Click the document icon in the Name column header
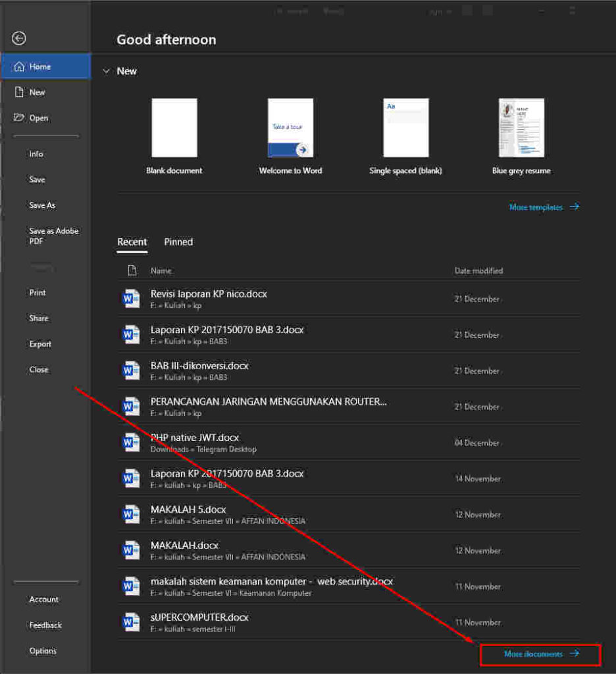The width and height of the screenshot is (616, 674). [x=132, y=271]
